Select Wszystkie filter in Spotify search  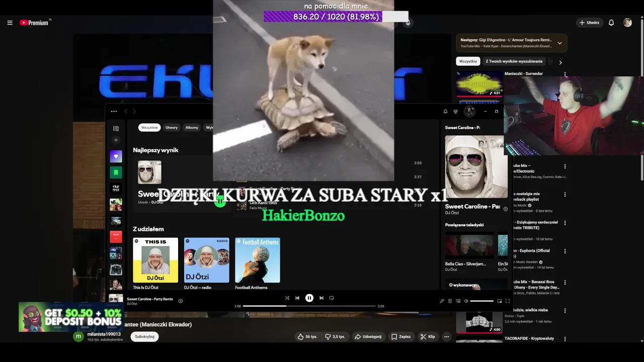pyautogui.click(x=149, y=128)
